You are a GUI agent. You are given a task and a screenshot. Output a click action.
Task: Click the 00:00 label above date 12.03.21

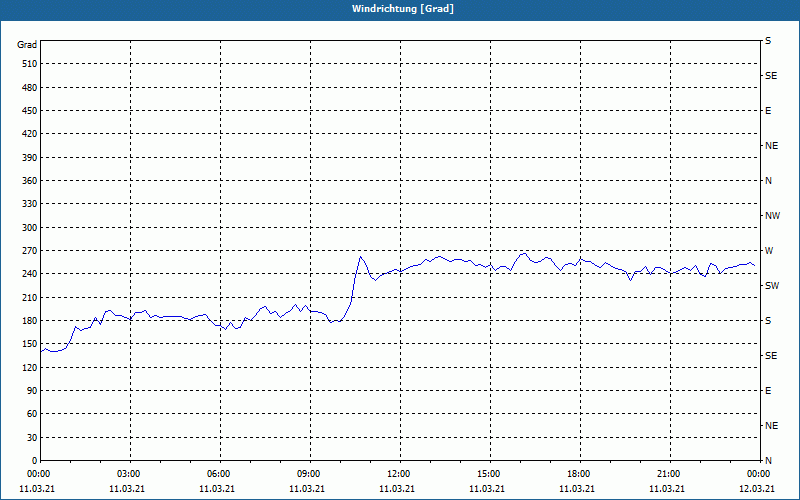click(x=759, y=474)
